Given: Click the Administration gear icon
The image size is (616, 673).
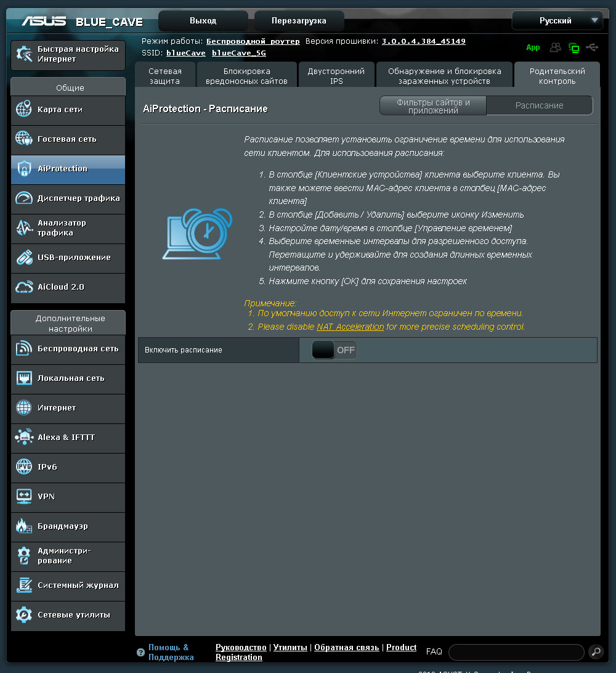Looking at the screenshot, I should 24,555.
